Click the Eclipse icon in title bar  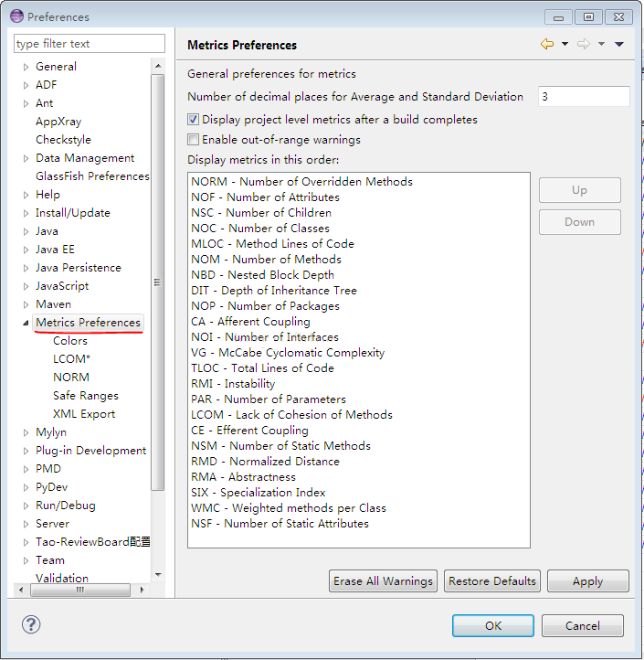(16, 16)
